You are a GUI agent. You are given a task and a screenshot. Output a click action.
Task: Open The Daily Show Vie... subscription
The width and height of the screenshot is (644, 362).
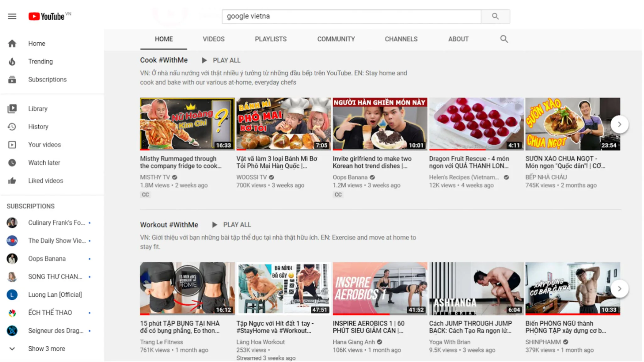tap(52, 241)
